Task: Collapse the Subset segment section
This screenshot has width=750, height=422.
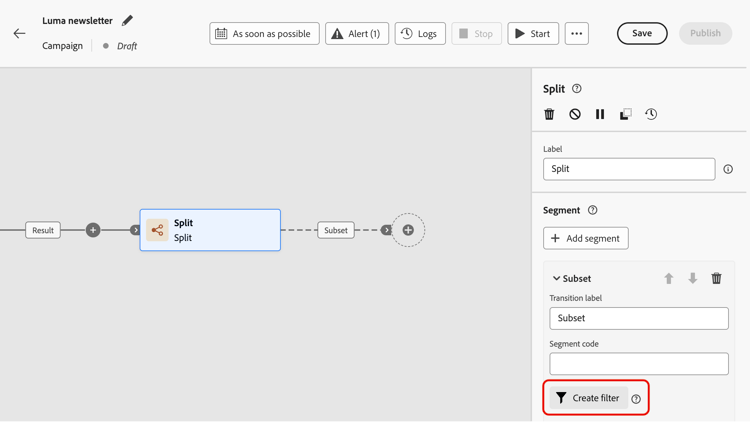Action: (557, 279)
